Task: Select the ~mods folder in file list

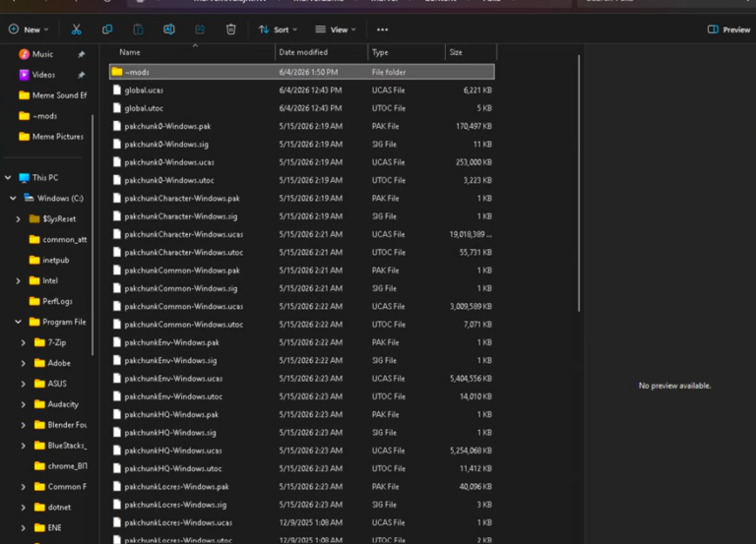Action: tap(302, 72)
